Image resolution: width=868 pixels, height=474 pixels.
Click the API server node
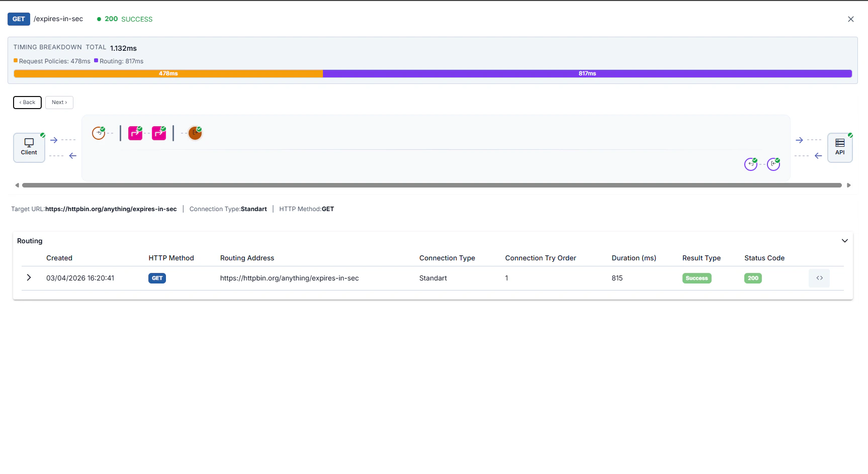tap(840, 147)
